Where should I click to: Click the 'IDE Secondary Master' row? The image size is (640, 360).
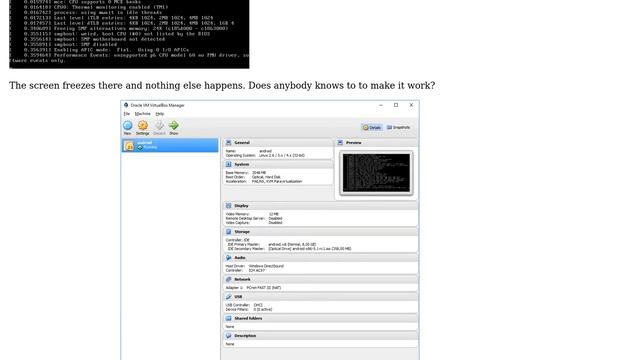pos(289,249)
